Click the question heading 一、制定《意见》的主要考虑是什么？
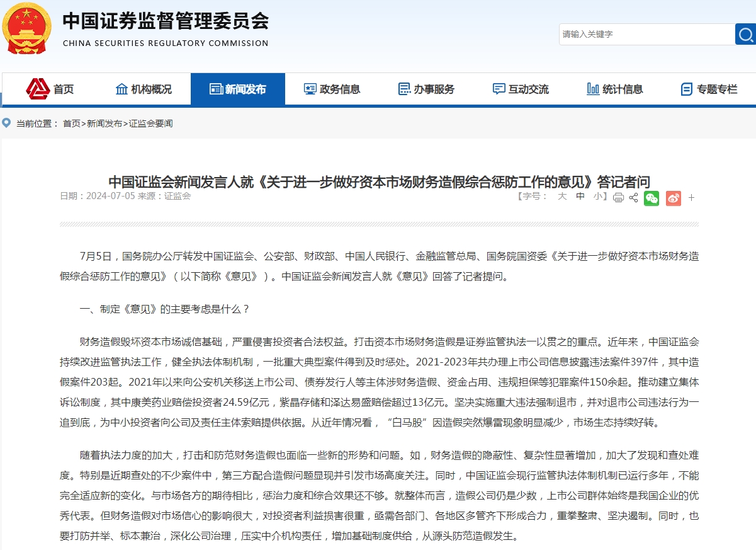The width and height of the screenshot is (756, 550). pos(165,309)
